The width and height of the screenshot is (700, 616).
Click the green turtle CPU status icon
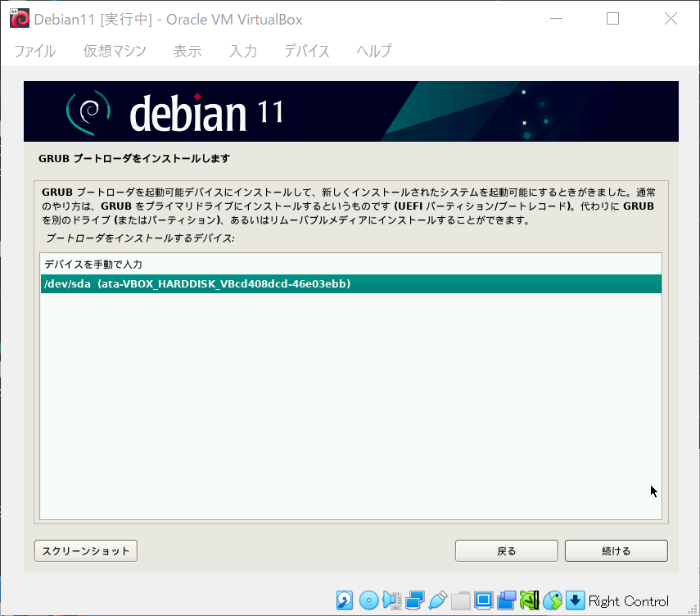530,600
